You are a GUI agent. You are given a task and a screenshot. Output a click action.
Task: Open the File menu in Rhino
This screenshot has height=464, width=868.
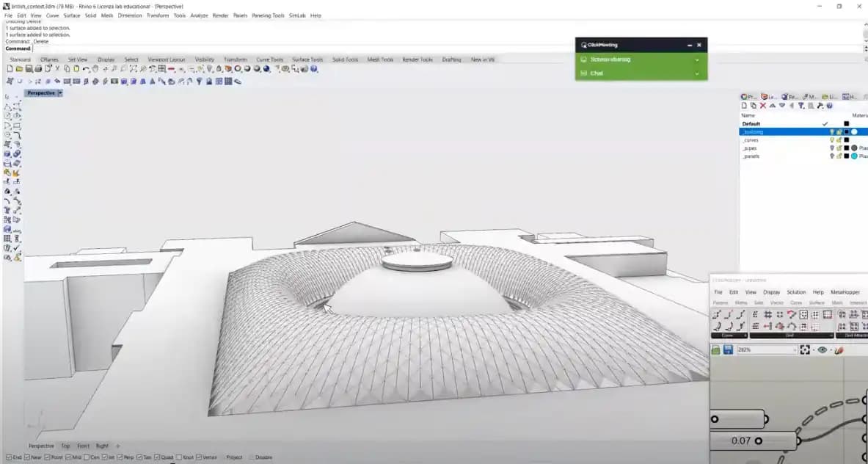pyautogui.click(x=8, y=15)
